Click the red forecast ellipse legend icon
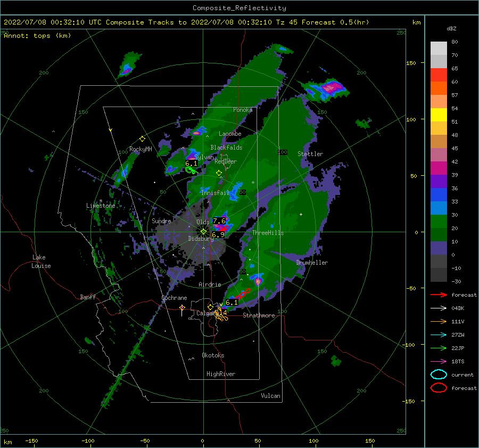This screenshot has width=479, height=448. pos(439,388)
